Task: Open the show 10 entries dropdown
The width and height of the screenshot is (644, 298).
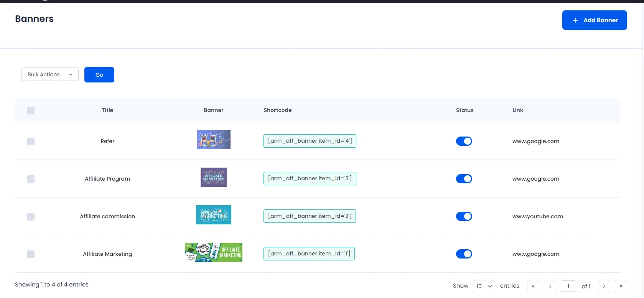Action: pos(484,286)
